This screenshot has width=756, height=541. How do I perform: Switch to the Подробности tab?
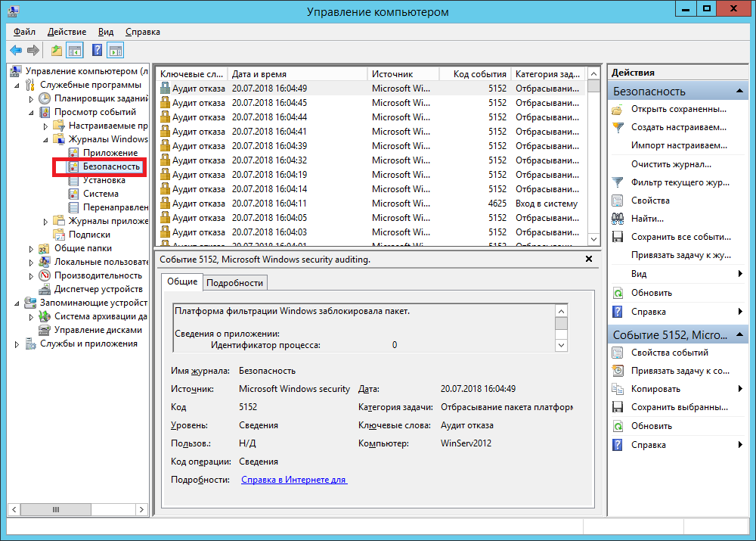point(234,282)
